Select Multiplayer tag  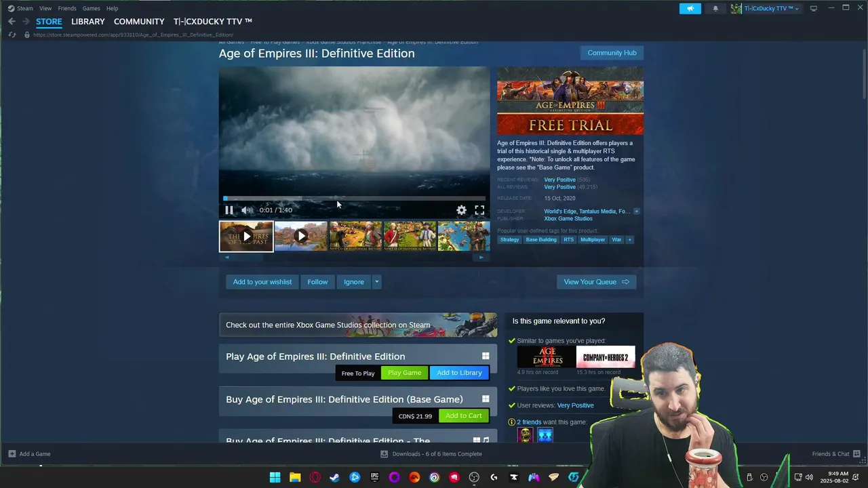click(x=593, y=239)
